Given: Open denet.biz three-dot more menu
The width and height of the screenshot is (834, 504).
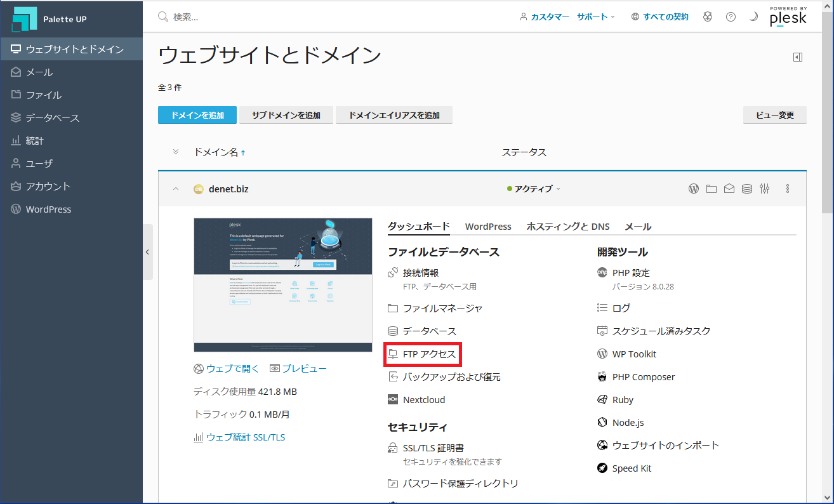Looking at the screenshot, I should [x=788, y=189].
